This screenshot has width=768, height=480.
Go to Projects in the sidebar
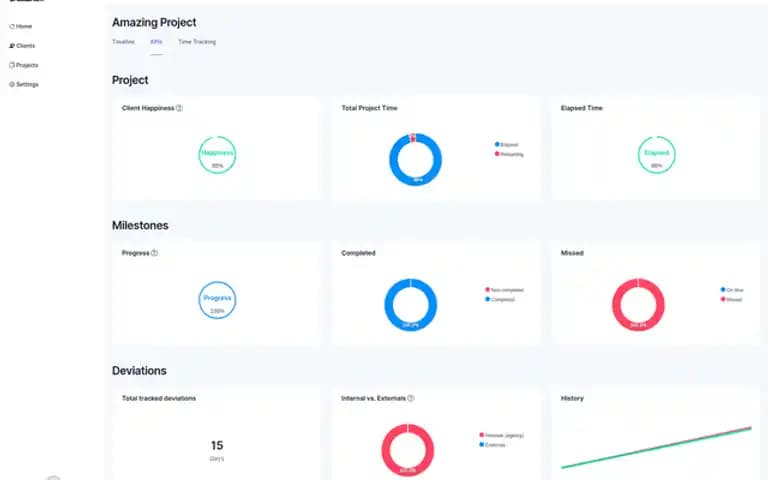pyautogui.click(x=24, y=65)
